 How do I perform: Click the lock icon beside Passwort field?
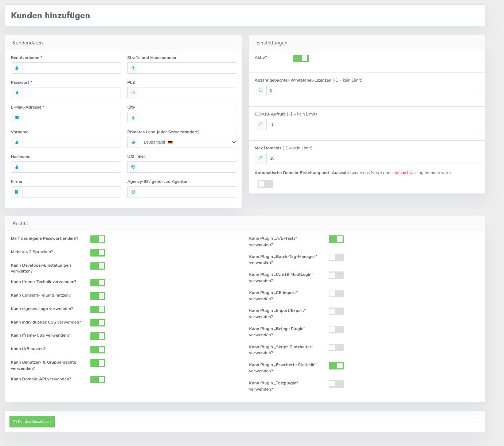(17, 93)
